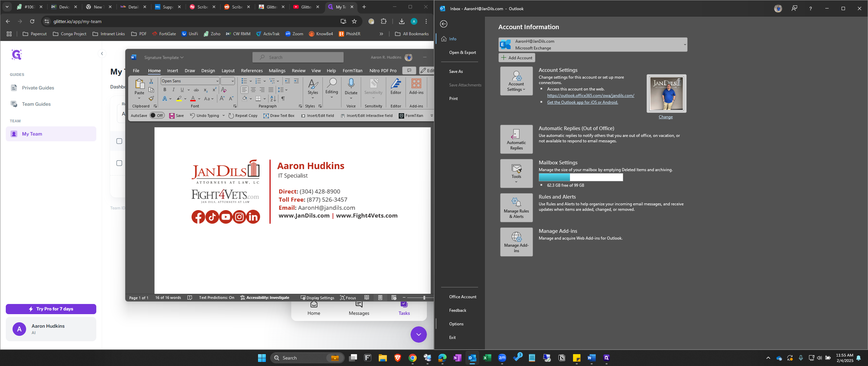Open the Editing dropdown in Word
The height and width of the screenshot is (366, 868).
[x=332, y=89]
